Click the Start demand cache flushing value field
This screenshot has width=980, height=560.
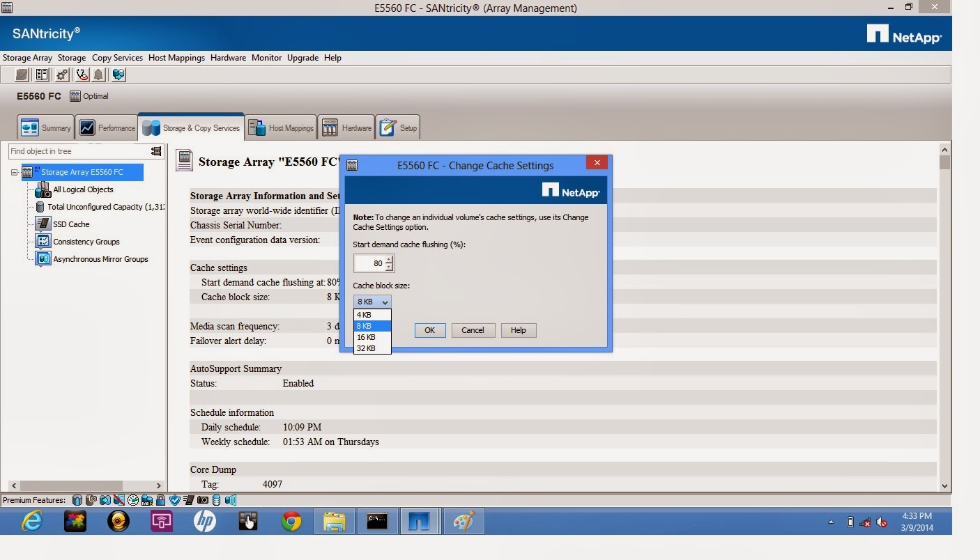click(369, 263)
